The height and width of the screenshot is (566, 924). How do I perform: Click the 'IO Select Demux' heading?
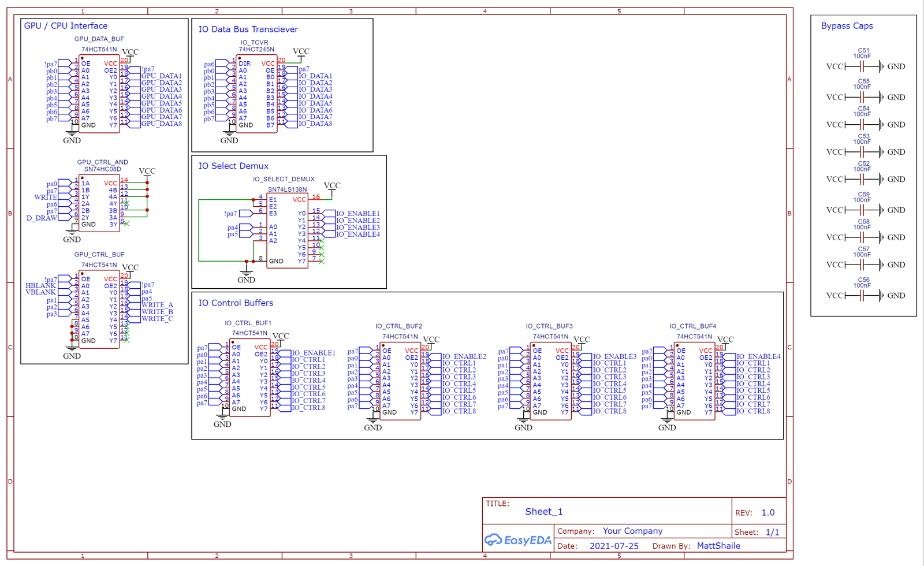coord(233,166)
